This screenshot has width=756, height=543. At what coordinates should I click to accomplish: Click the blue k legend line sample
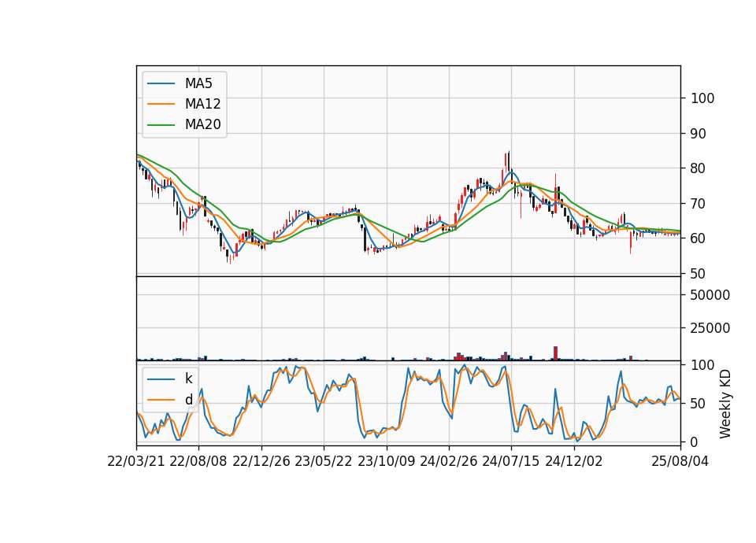pyautogui.click(x=161, y=379)
